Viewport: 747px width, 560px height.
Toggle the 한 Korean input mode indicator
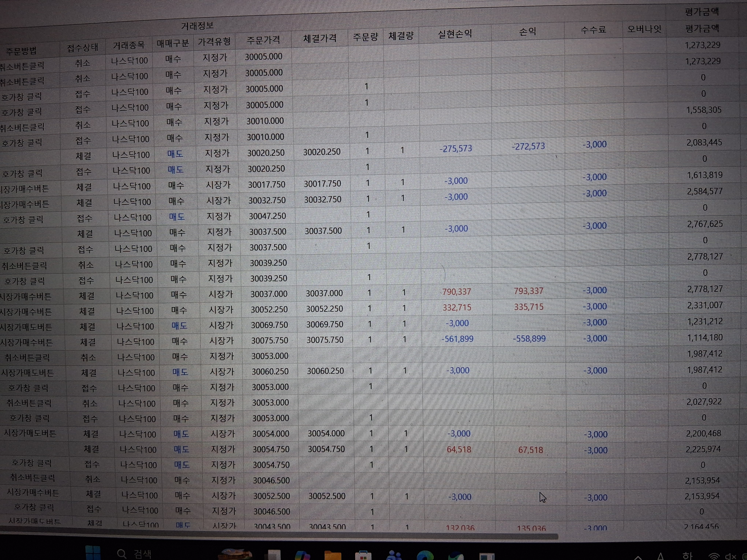coord(687,556)
